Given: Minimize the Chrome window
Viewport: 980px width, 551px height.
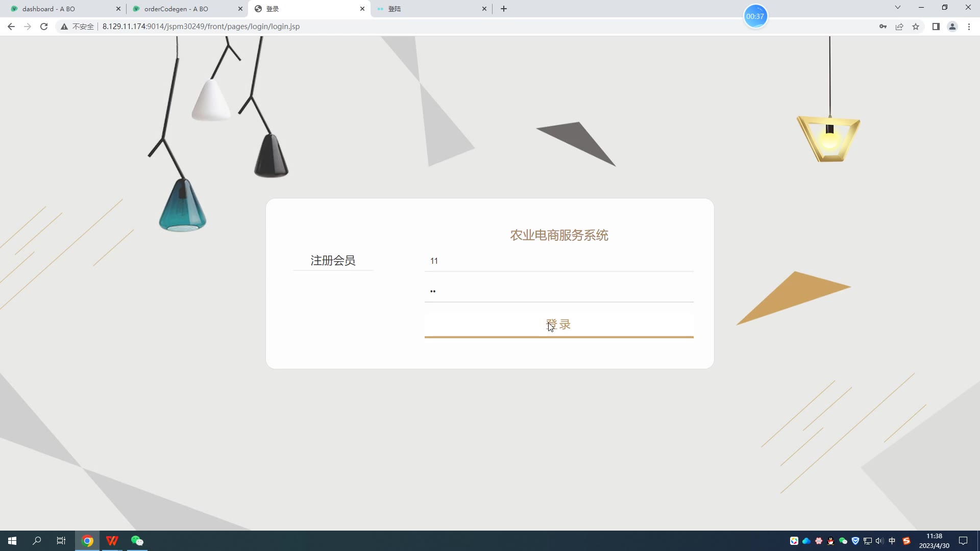Looking at the screenshot, I should [921, 7].
